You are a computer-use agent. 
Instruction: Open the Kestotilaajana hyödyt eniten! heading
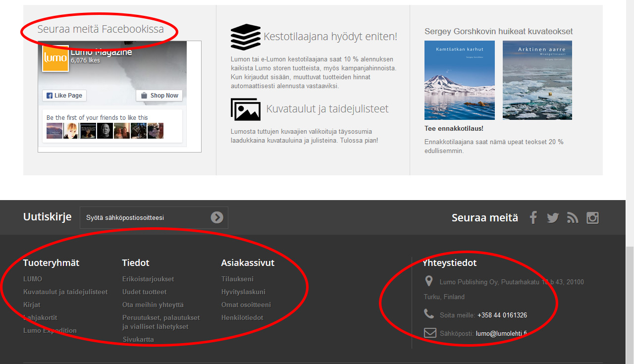[x=330, y=37]
